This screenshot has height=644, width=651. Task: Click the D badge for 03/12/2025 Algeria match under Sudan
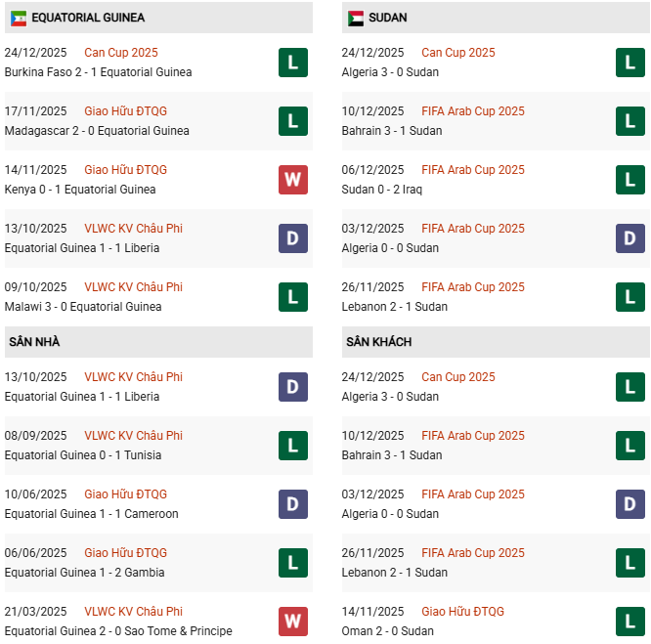pyautogui.click(x=630, y=238)
